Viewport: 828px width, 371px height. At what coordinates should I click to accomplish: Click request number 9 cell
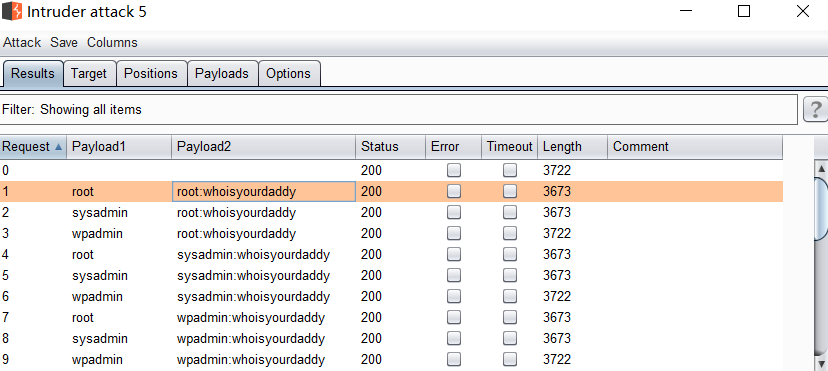[33, 360]
